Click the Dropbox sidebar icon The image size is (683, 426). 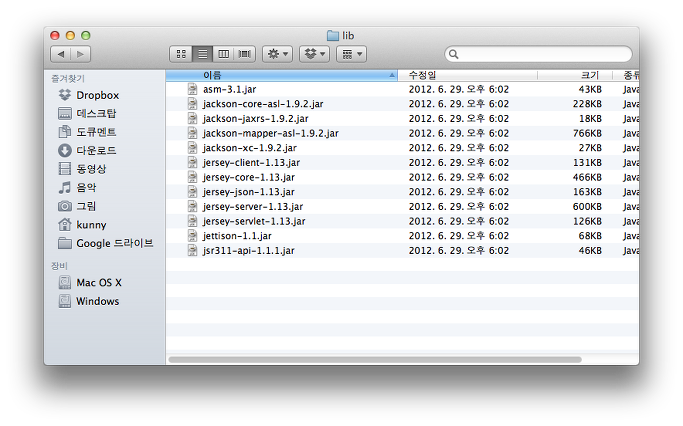(x=64, y=95)
